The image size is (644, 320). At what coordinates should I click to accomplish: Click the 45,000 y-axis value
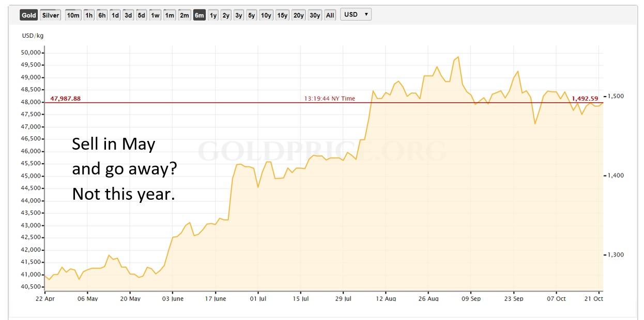coord(29,176)
